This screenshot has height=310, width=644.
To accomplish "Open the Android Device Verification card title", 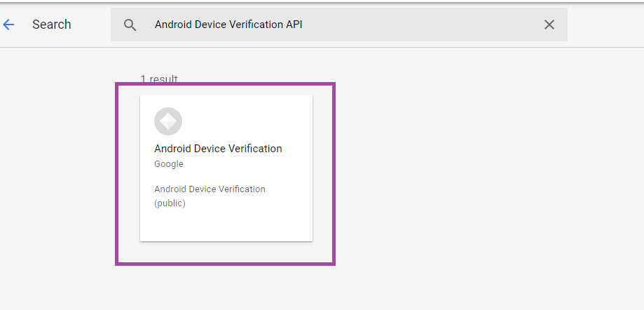I will pos(218,149).
